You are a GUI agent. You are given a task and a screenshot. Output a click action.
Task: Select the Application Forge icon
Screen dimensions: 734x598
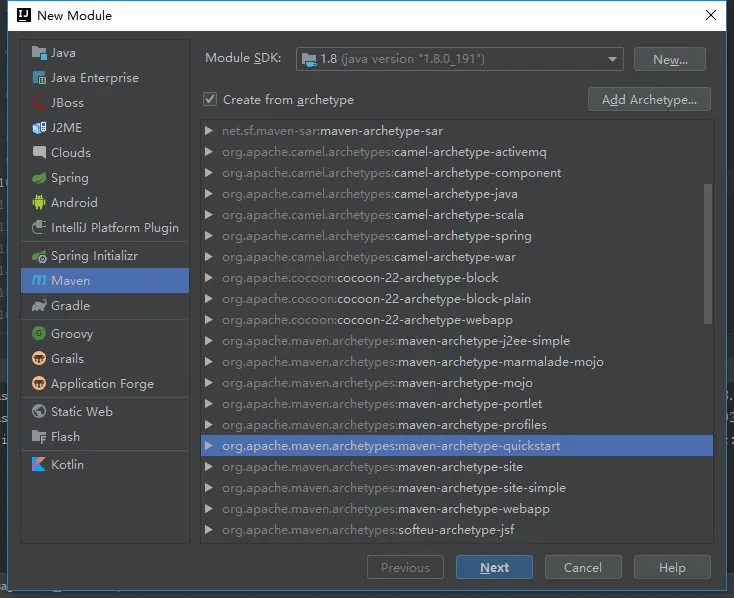39,384
